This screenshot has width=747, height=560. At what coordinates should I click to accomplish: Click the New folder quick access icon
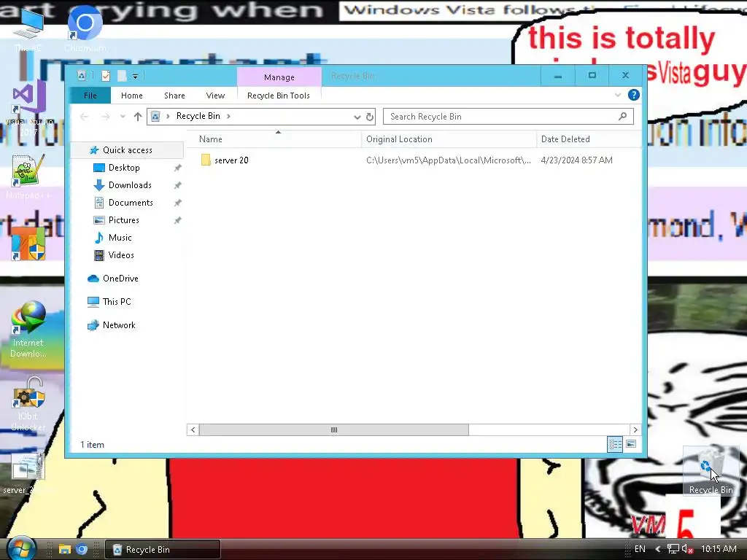(x=122, y=76)
